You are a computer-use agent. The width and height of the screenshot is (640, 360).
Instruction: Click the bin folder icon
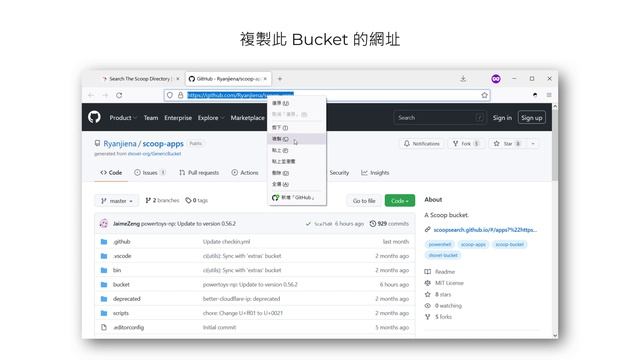104,270
